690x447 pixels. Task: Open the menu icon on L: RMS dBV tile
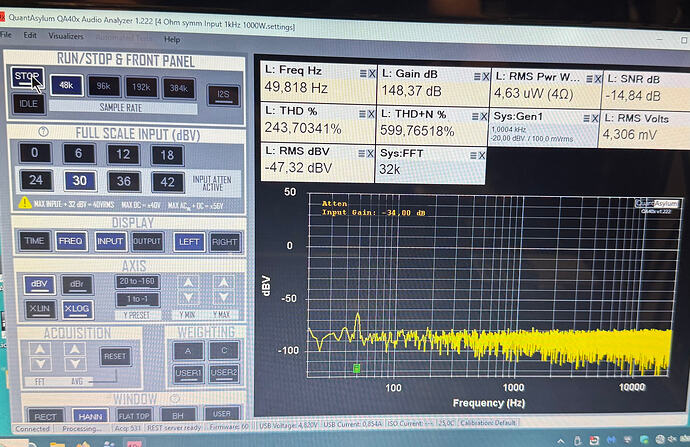click(362, 153)
